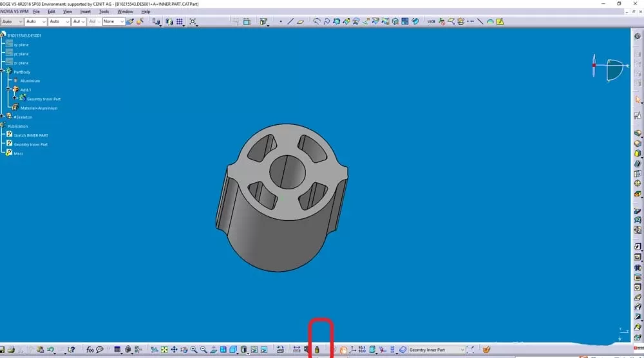
Task: Click the Measure Between icon
Action: 296,350
